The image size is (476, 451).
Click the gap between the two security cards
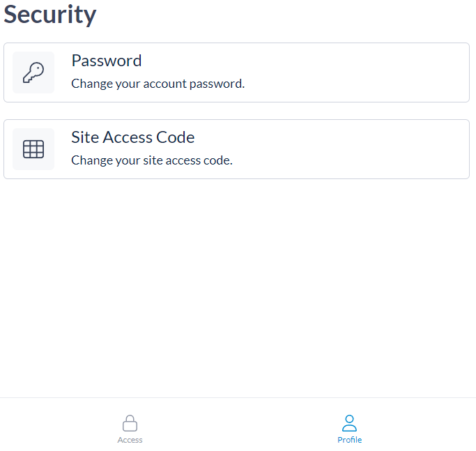click(x=237, y=111)
